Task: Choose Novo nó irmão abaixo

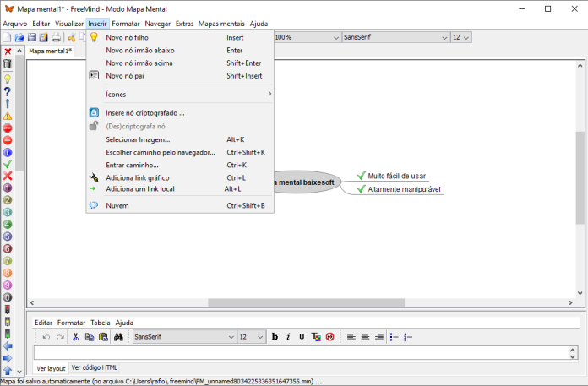Action: (180, 50)
